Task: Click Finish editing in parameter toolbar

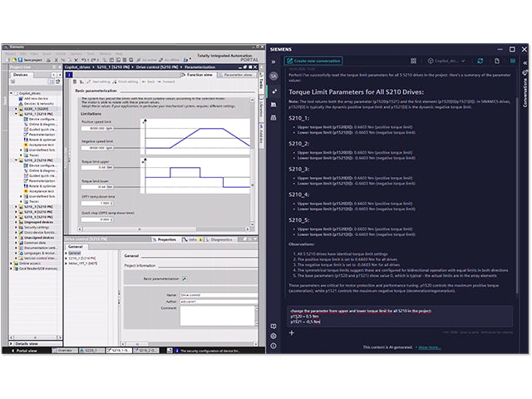Action: click(x=125, y=81)
